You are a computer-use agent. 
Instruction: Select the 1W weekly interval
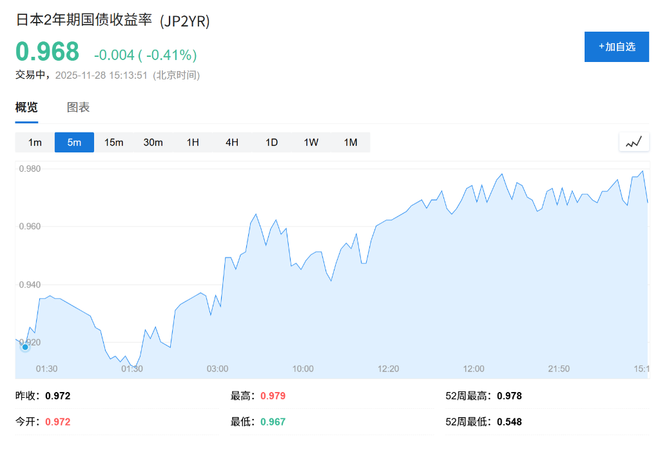pyautogui.click(x=311, y=142)
